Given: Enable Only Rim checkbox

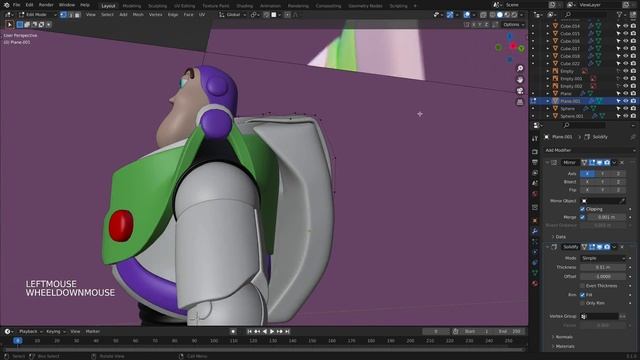Looking at the screenshot, I should pos(582,303).
